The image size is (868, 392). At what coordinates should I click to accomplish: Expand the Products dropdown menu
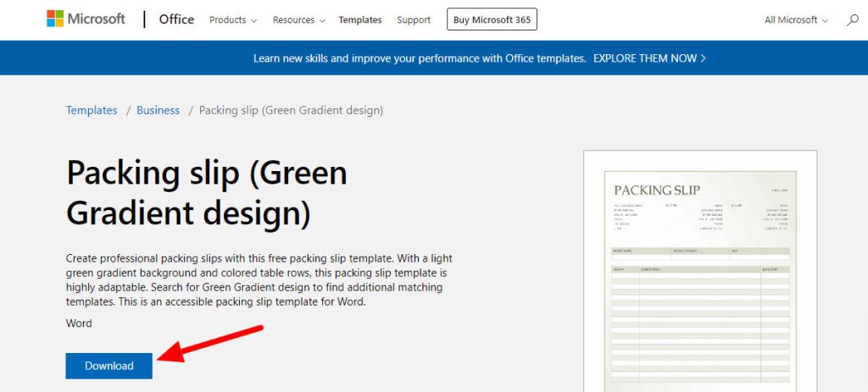pos(232,19)
